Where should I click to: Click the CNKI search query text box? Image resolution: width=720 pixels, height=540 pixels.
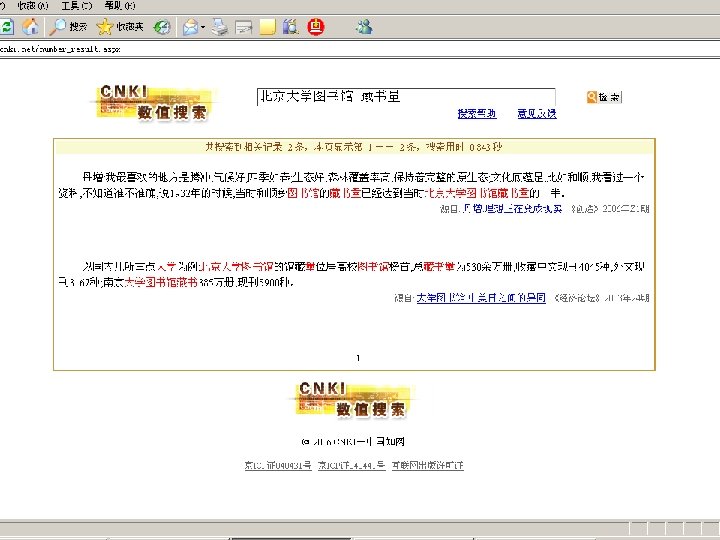coord(406,97)
